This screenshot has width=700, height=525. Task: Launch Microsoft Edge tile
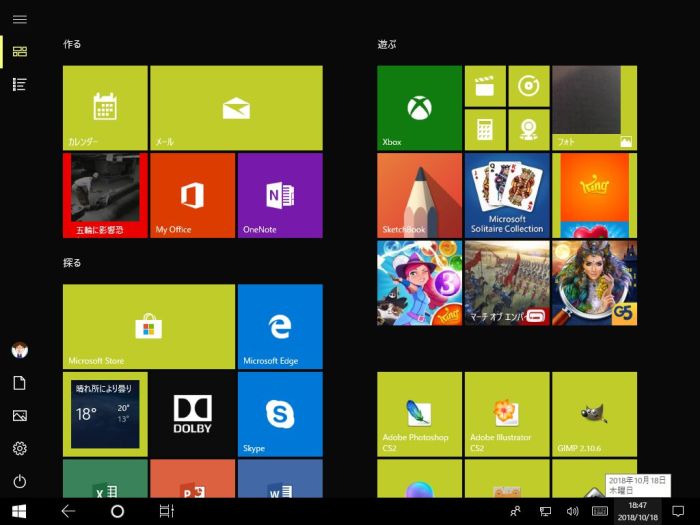[x=279, y=326]
